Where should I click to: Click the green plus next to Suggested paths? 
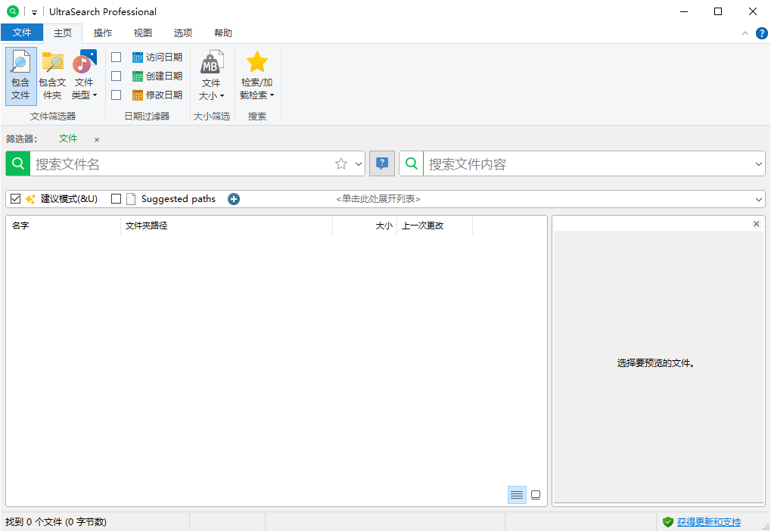pos(233,198)
